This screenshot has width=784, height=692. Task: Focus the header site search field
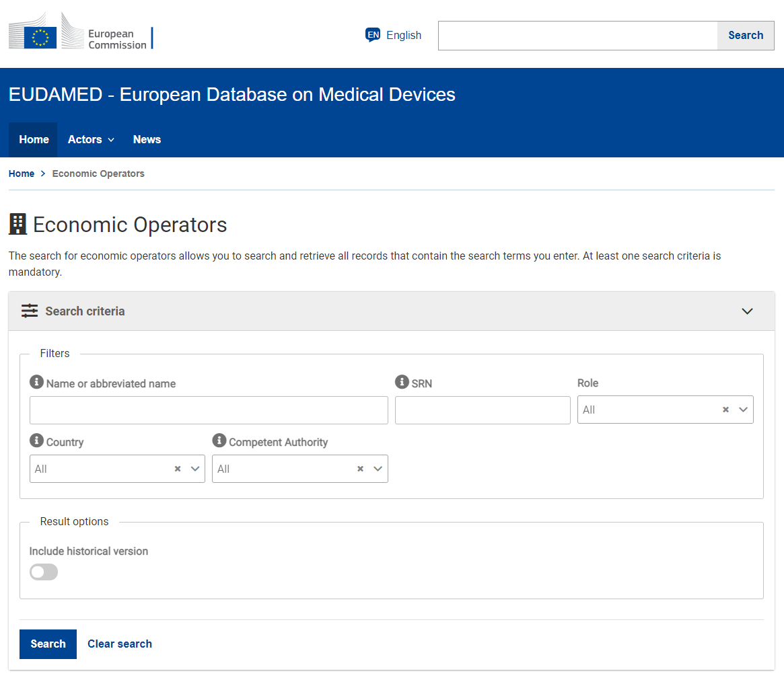(x=577, y=36)
